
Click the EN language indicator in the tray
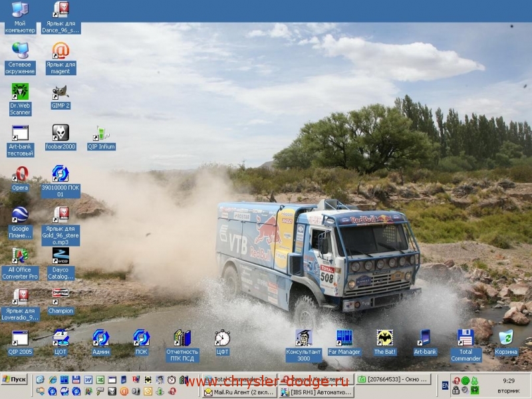445,386
